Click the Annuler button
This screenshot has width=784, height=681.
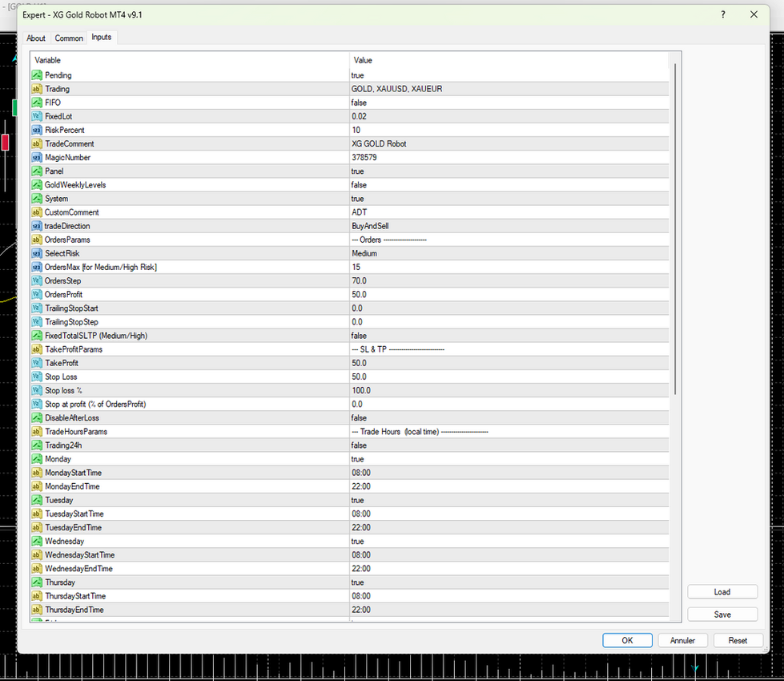pos(682,640)
